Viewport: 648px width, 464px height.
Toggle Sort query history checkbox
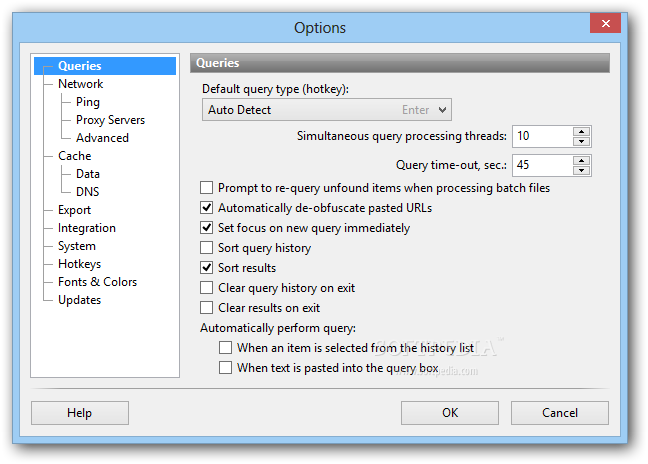207,247
